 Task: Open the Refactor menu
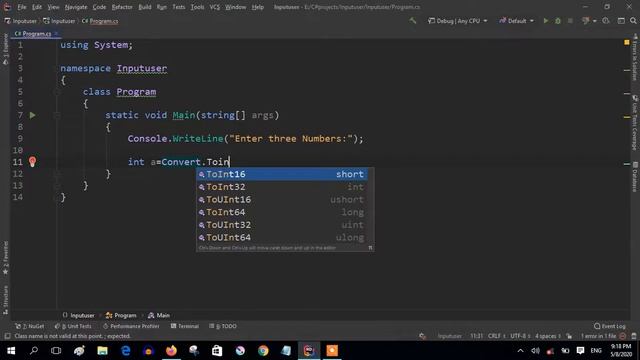[x=122, y=7]
